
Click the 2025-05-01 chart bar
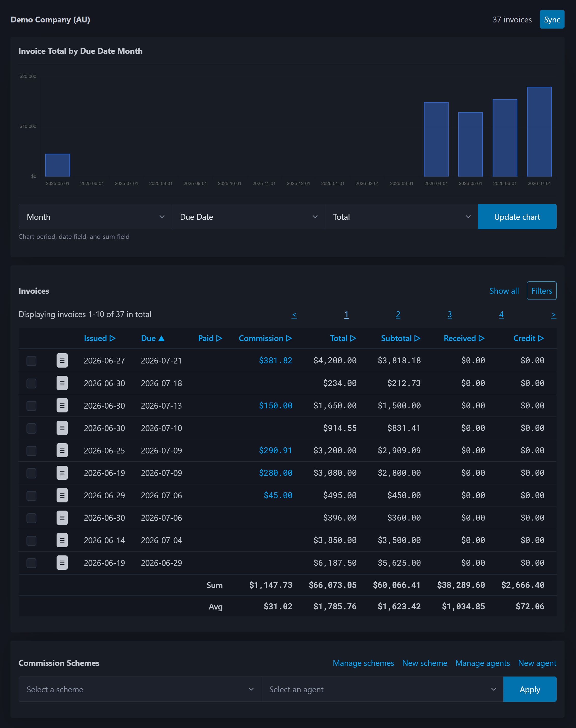tap(58, 165)
